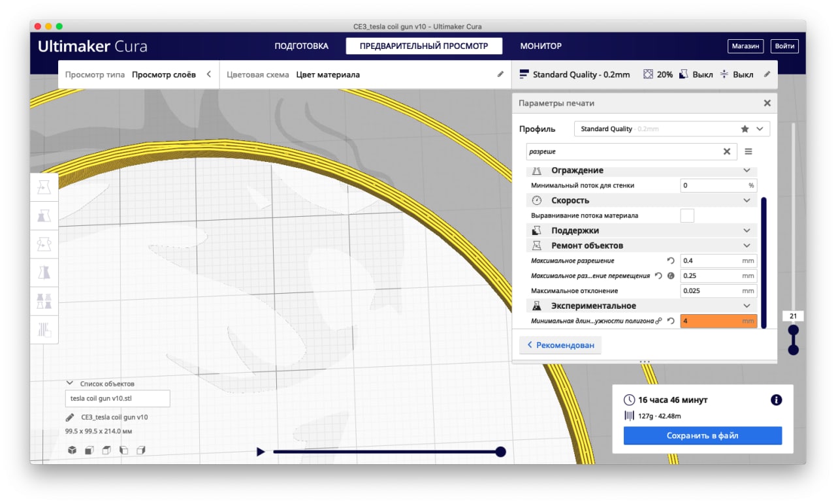
Task: Select tesla coil gun v10.stl in object list
Action: (118, 398)
